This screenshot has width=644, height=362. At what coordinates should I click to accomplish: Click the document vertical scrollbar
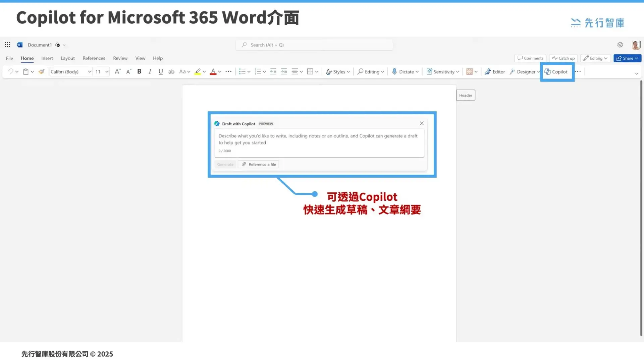click(x=641, y=208)
